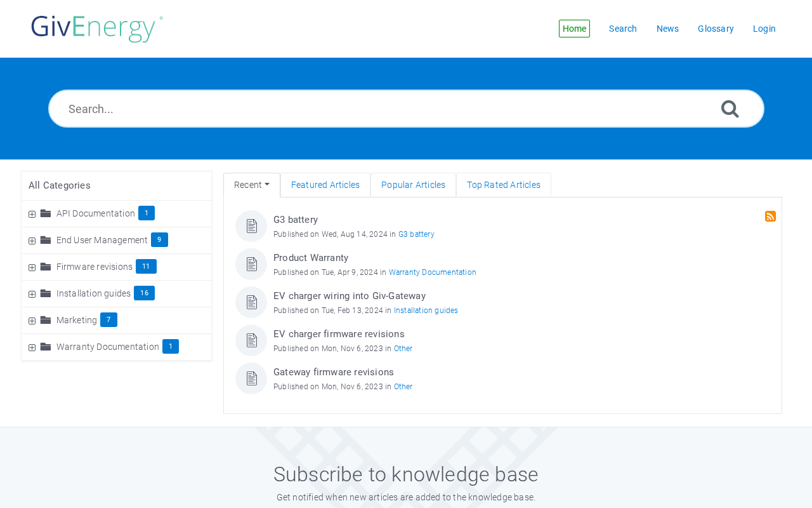Click the Gateway firmware revisions document icon
Image resolution: width=812 pixels, height=508 pixels.
251,378
